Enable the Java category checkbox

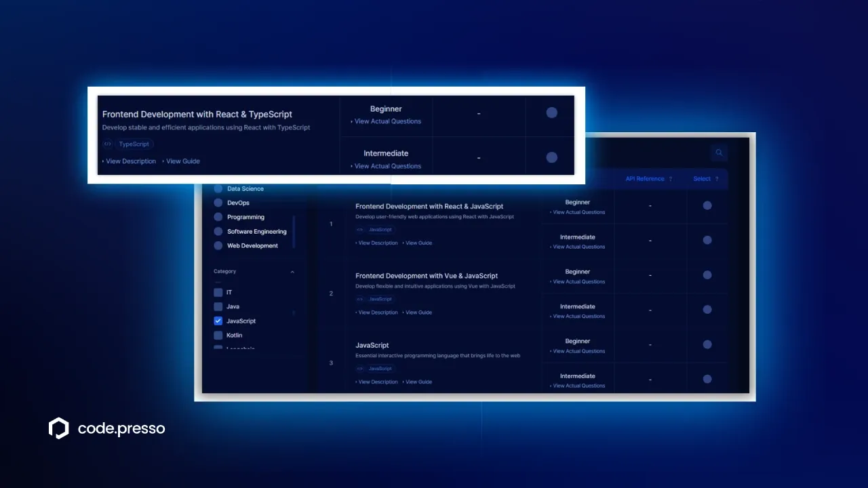(218, 307)
